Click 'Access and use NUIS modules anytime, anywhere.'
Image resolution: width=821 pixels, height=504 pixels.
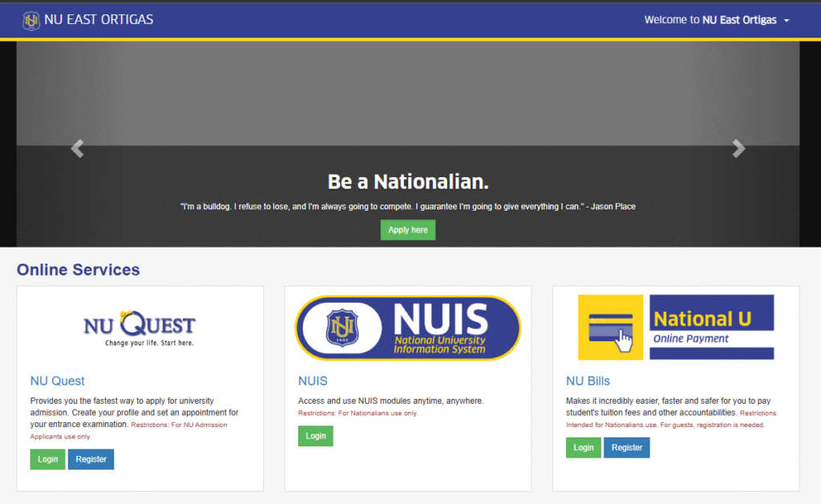tap(390, 401)
